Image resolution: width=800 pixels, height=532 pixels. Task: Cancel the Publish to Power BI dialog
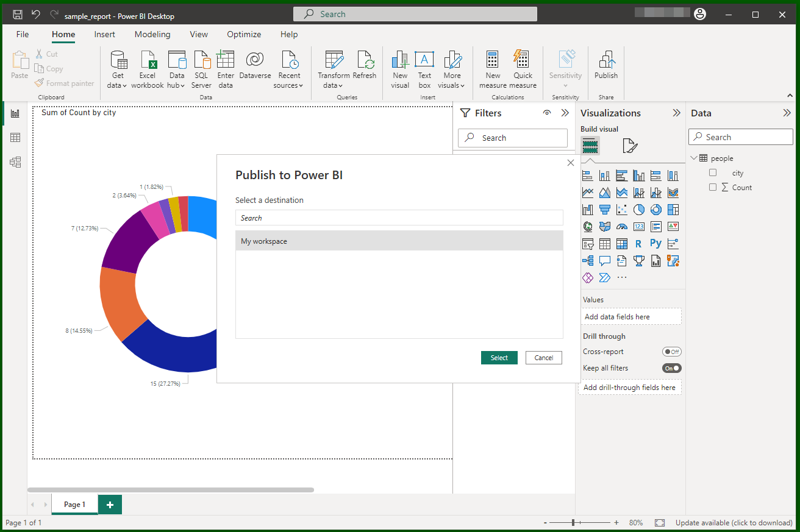(x=544, y=358)
